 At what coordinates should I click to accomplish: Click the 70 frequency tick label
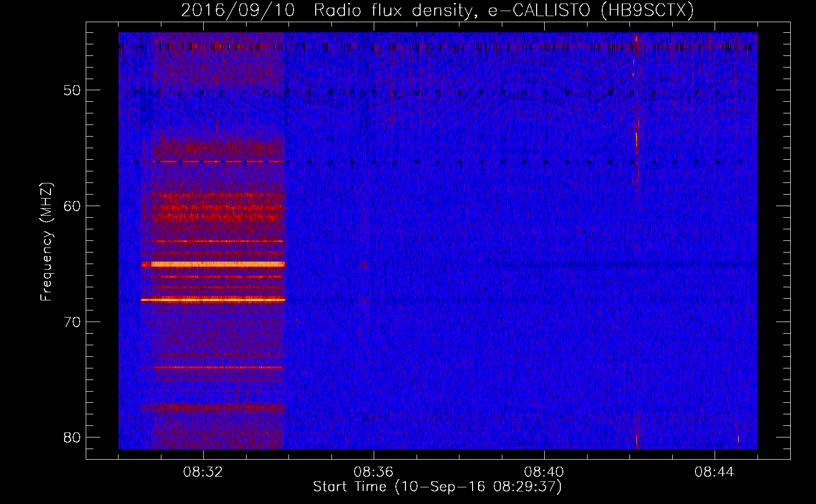[x=72, y=322]
